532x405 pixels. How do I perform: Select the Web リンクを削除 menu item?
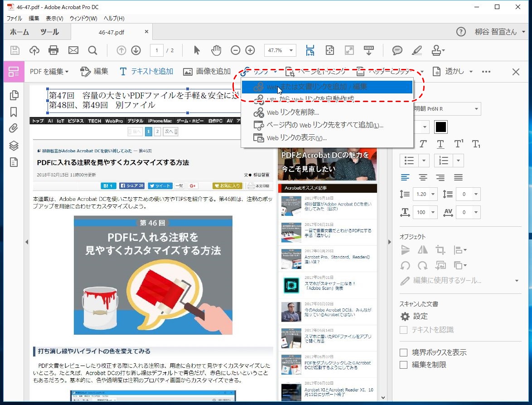[293, 112]
